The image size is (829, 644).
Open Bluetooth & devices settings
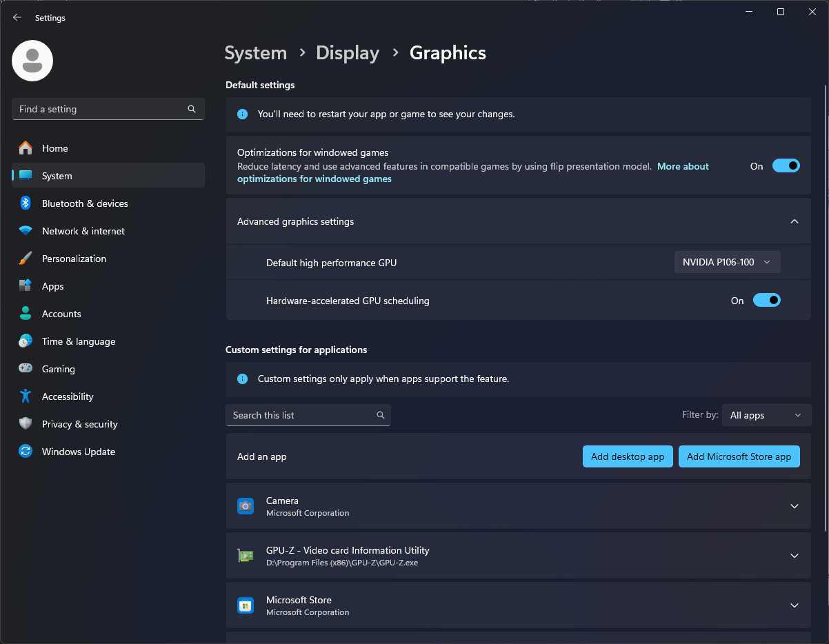(x=84, y=203)
